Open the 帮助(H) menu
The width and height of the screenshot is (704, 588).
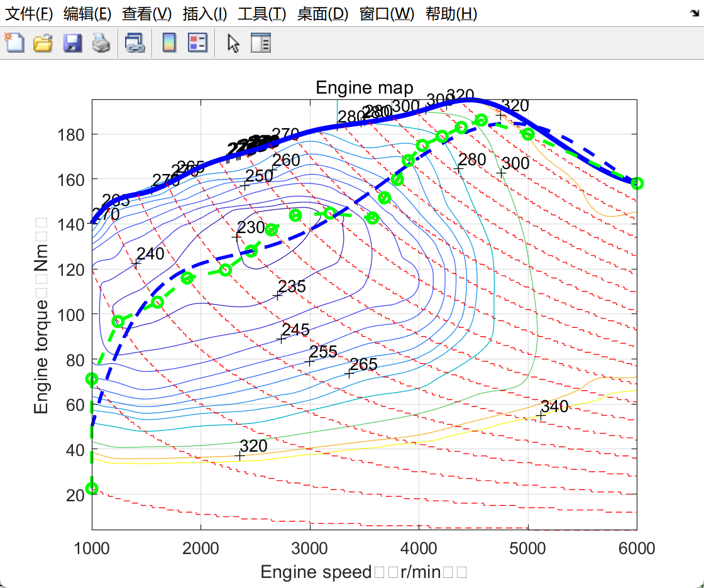coord(451,14)
